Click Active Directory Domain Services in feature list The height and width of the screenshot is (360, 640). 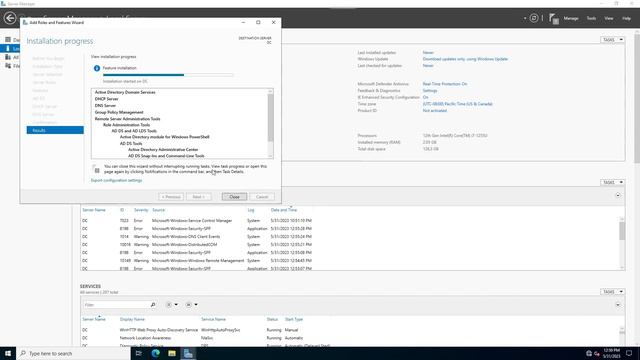click(125, 92)
